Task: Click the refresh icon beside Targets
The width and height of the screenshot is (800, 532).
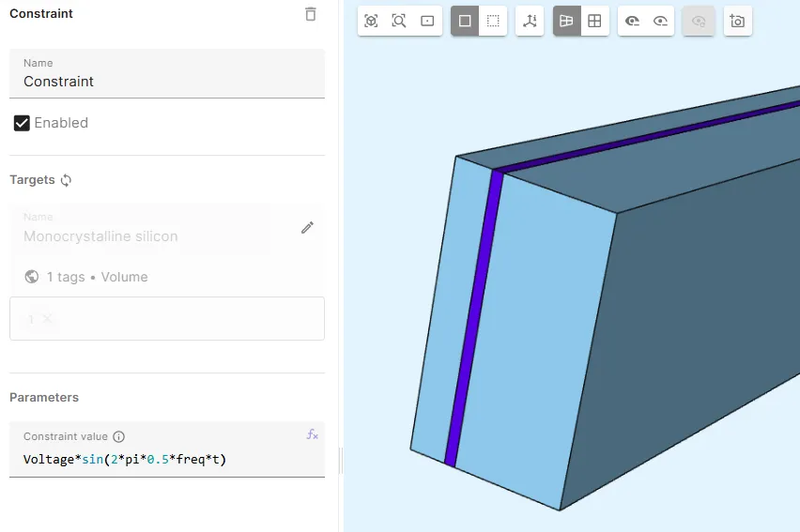Action: pyautogui.click(x=66, y=180)
